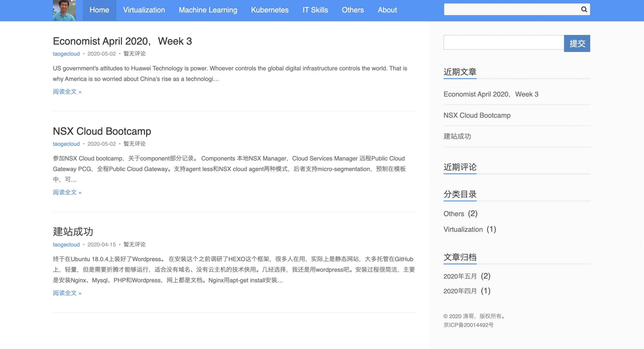The width and height of the screenshot is (644, 349).
Task: Select the Kubernetes navigation item
Action: pyautogui.click(x=270, y=10)
